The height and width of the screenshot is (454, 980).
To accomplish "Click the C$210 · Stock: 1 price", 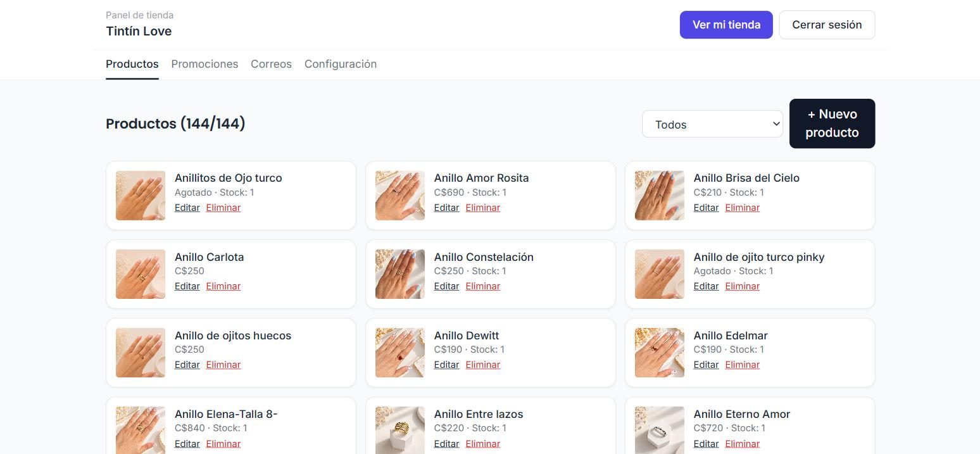I will point(729,192).
